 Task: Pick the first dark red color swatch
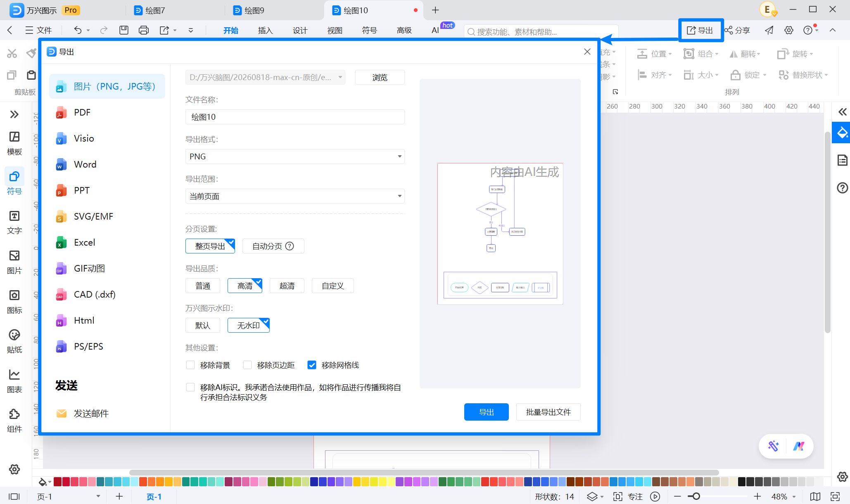point(57,481)
